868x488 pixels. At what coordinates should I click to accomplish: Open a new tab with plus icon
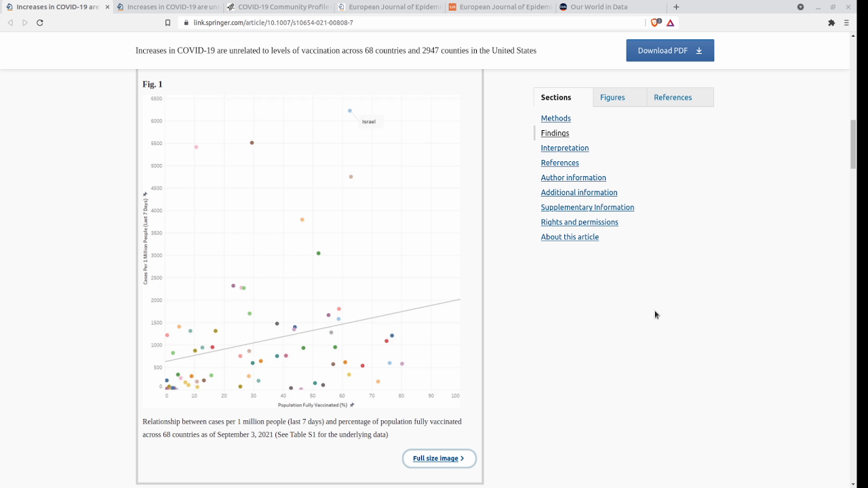pos(676,7)
